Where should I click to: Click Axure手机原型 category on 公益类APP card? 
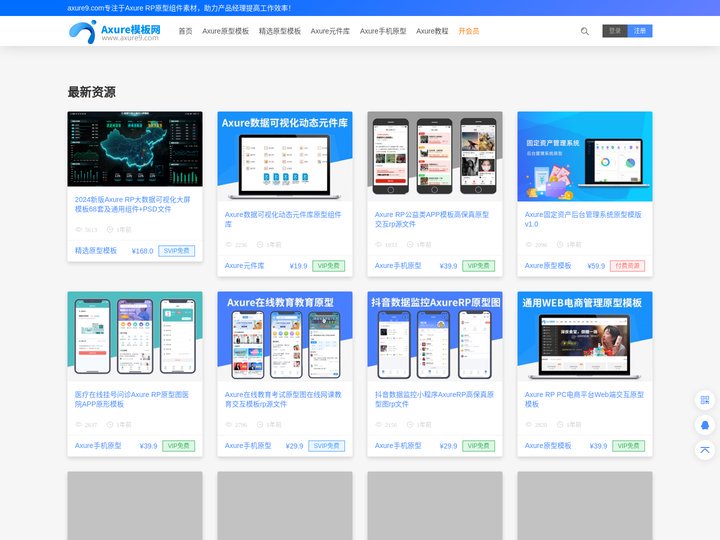click(398, 265)
